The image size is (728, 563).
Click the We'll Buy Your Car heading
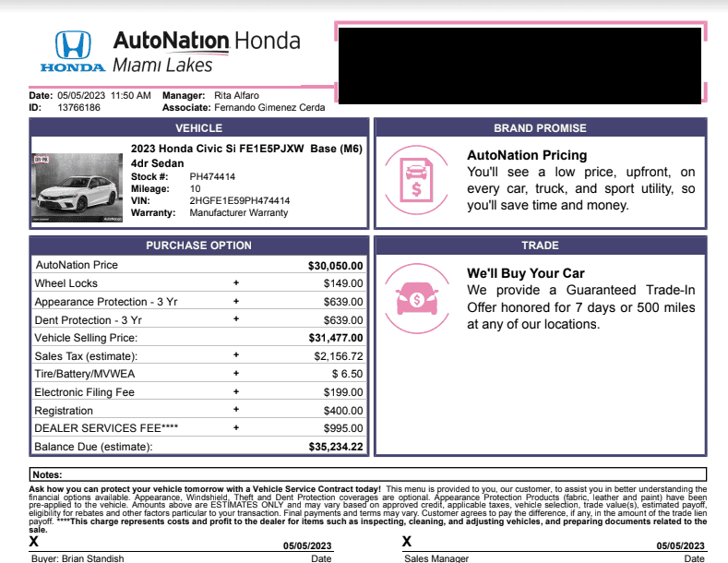(x=526, y=273)
